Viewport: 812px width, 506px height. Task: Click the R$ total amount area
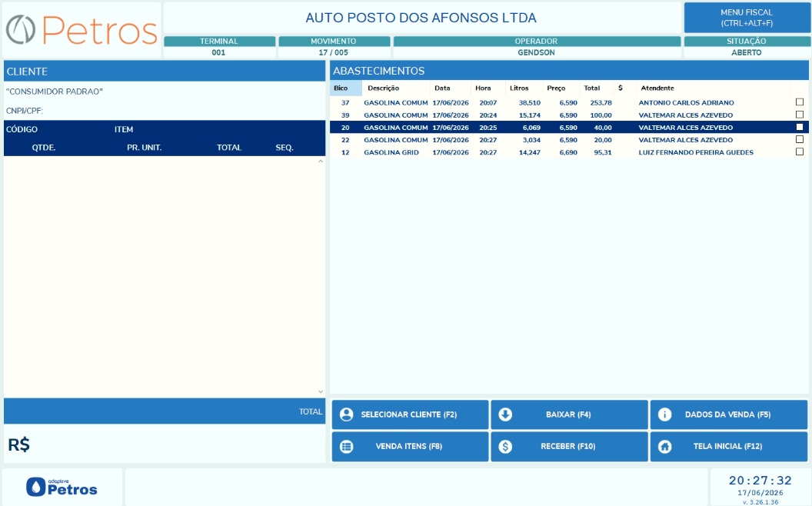click(x=165, y=444)
